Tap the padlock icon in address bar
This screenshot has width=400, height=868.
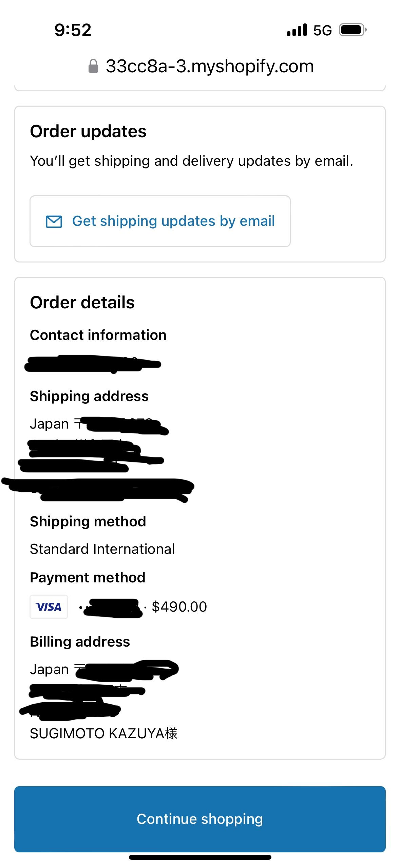pyautogui.click(x=93, y=66)
